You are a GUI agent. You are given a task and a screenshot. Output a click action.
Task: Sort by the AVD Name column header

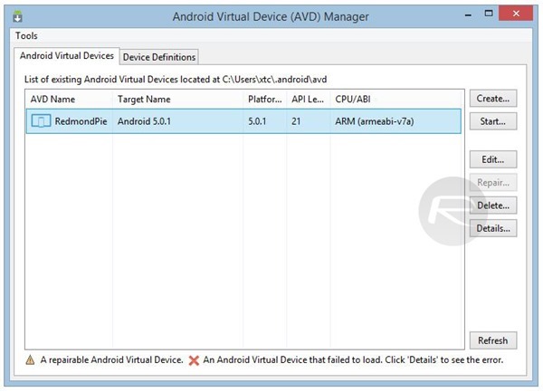pyautogui.click(x=69, y=100)
